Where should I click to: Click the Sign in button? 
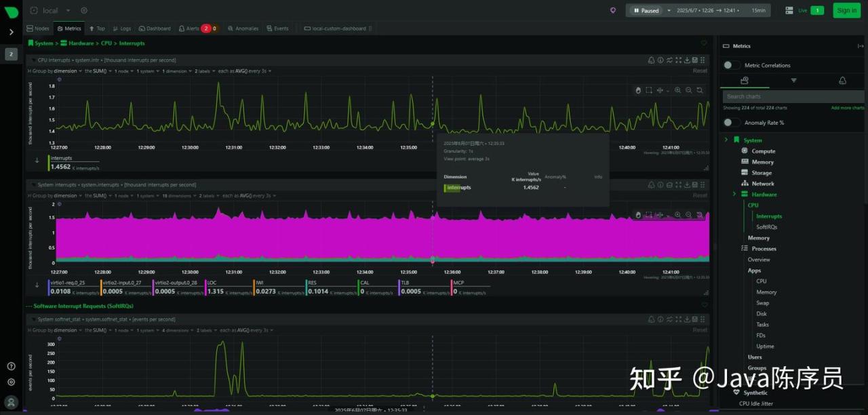[846, 10]
